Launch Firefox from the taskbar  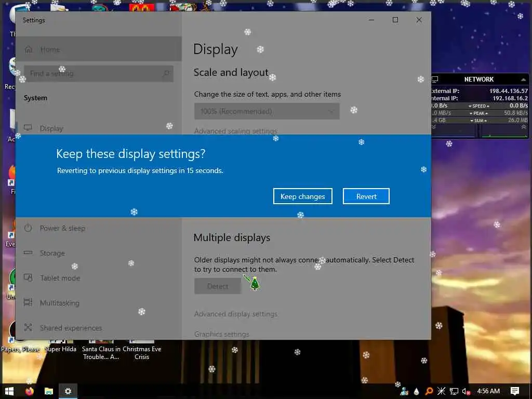pos(30,391)
